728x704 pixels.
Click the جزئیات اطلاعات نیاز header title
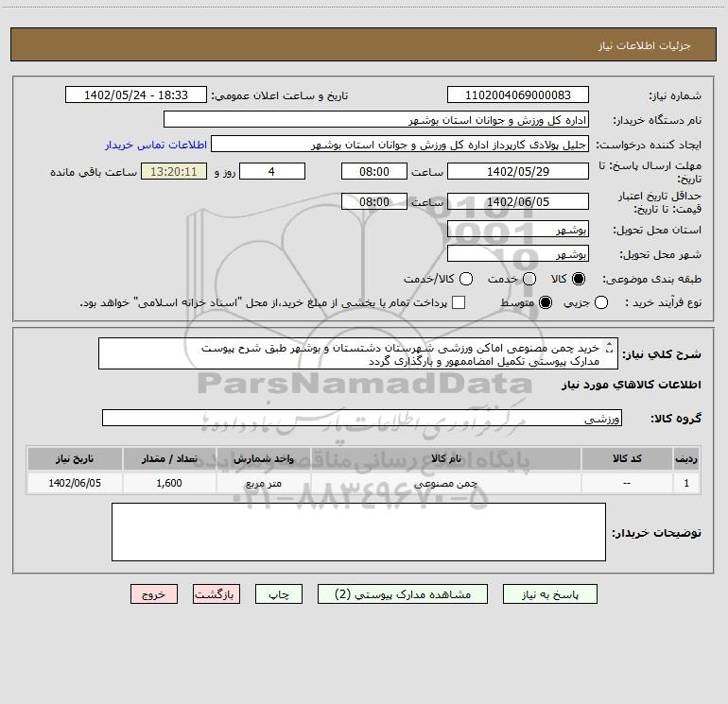(x=645, y=45)
